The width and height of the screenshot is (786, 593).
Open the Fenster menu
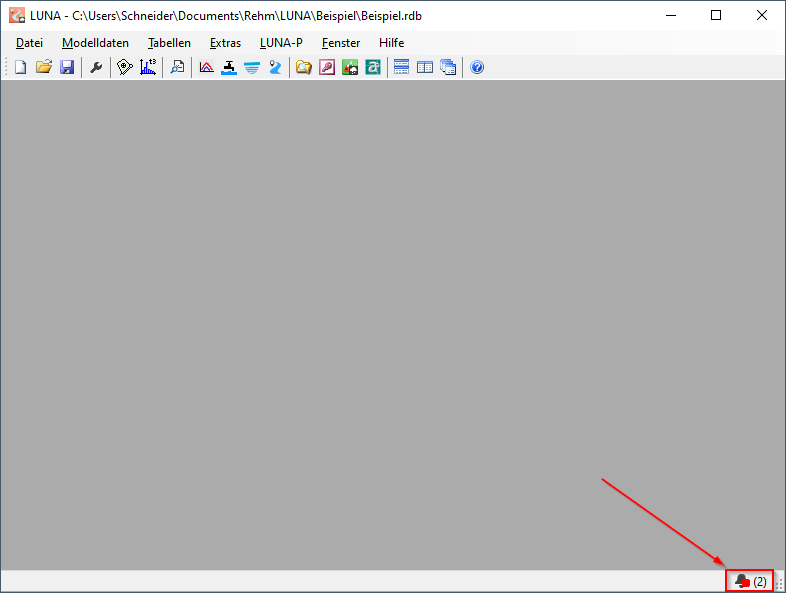(341, 43)
